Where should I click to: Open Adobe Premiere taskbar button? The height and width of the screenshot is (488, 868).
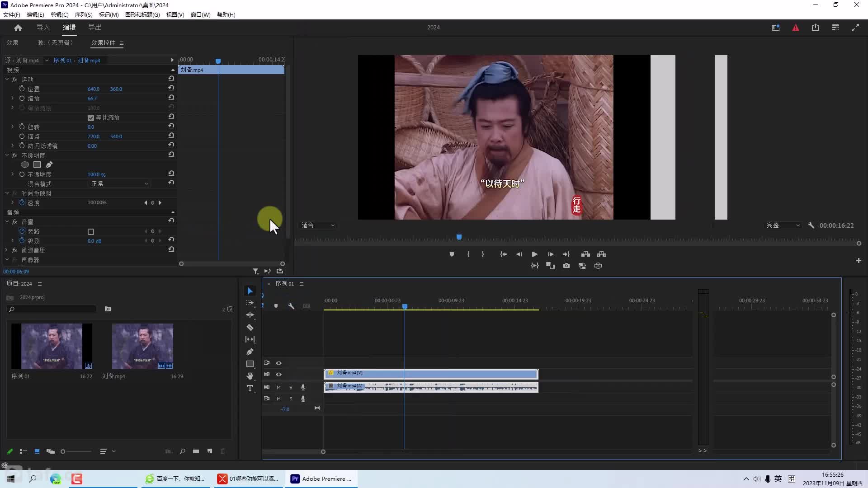point(321,479)
